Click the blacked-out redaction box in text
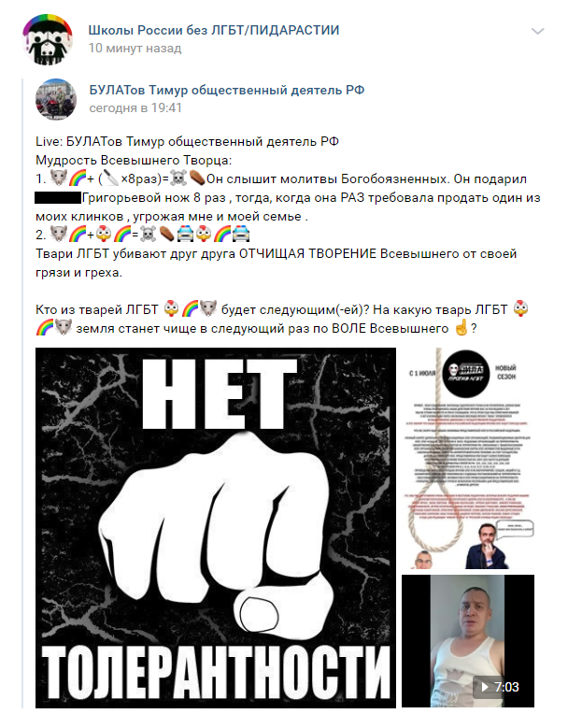 point(58,198)
